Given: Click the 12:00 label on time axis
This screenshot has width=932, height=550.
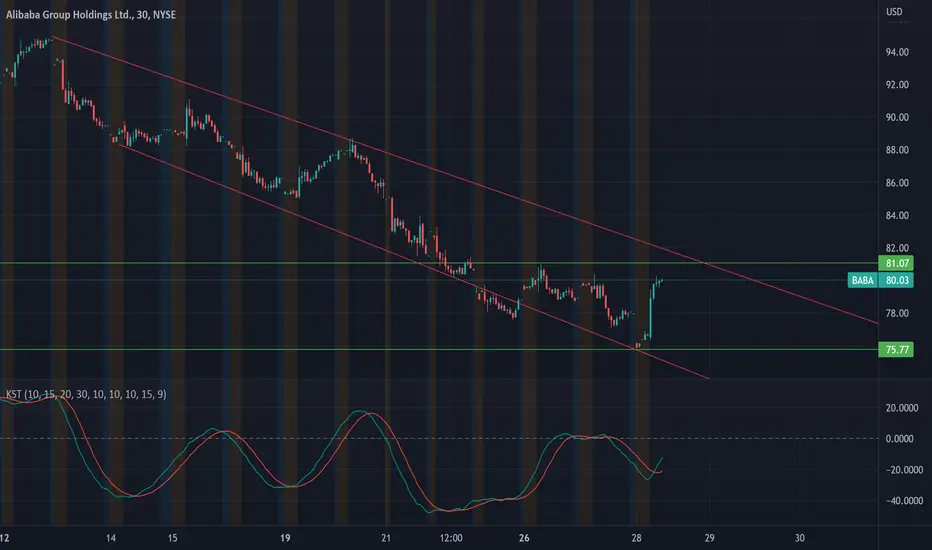Looking at the screenshot, I should (451, 538).
